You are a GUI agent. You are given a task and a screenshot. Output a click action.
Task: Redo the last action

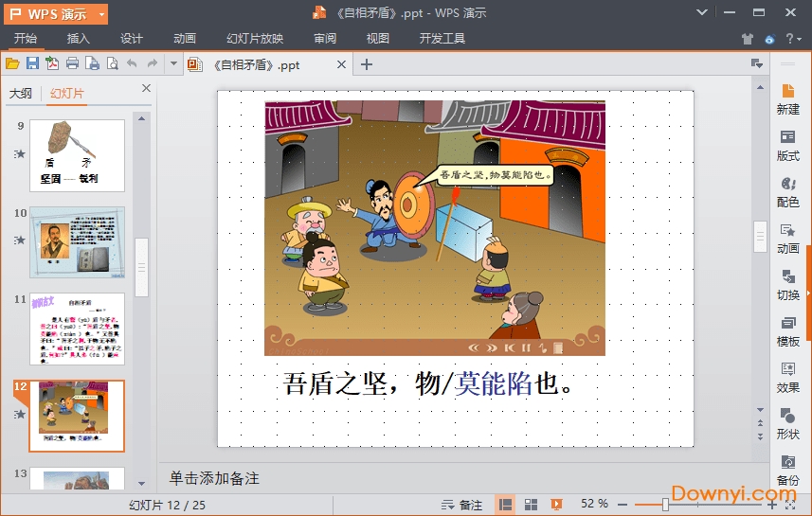tap(153, 63)
